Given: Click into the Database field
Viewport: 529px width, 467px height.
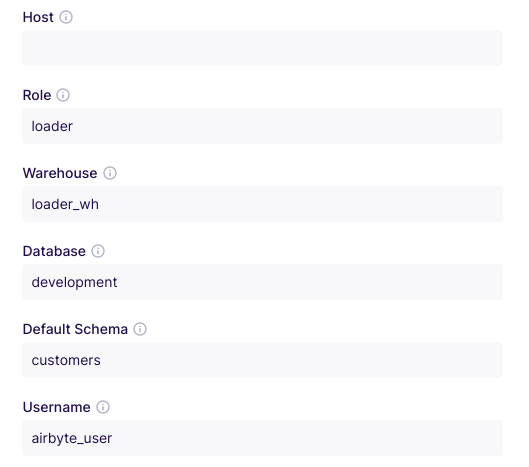Looking at the screenshot, I should point(262,282).
